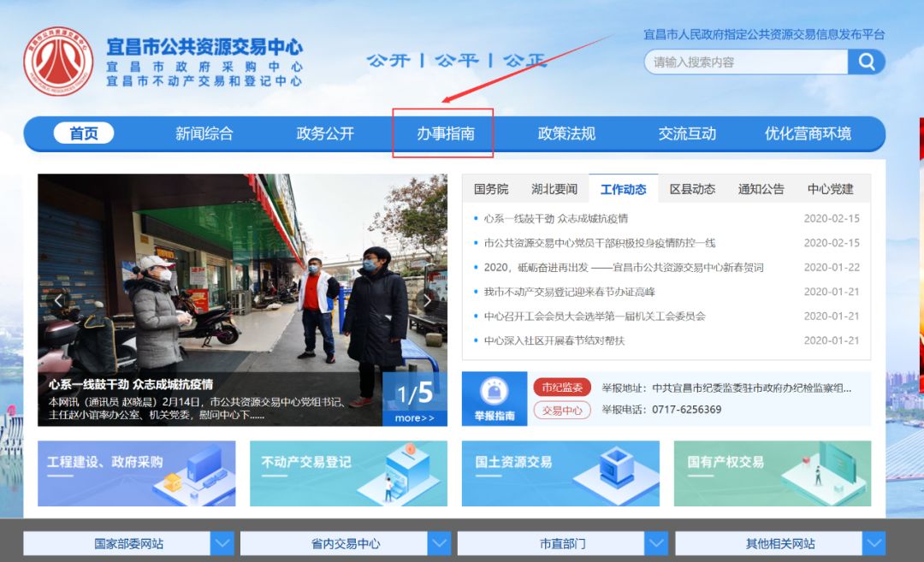Open 政务公开 navigation item
The height and width of the screenshot is (562, 924).
pos(325,133)
